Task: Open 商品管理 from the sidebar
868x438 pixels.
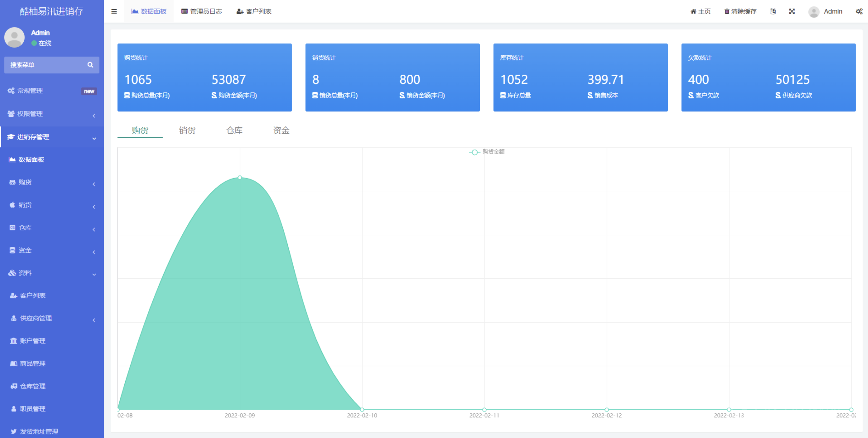Action: 32,363
